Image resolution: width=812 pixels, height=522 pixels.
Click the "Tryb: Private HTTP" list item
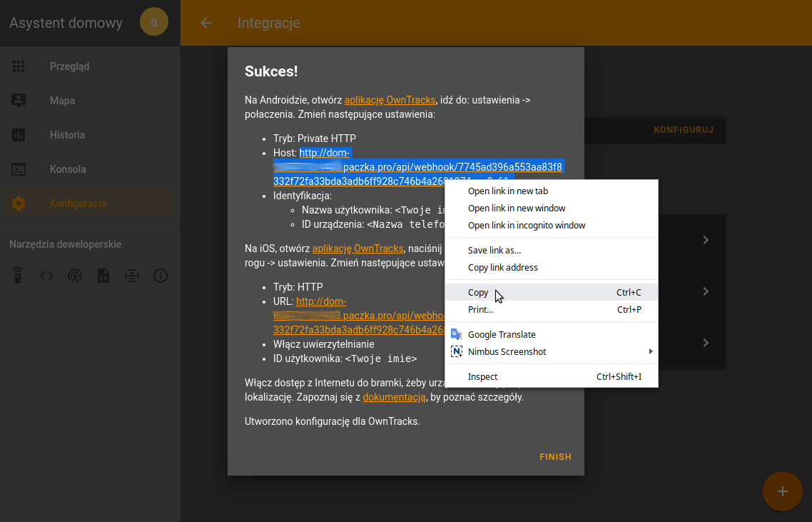click(315, 139)
